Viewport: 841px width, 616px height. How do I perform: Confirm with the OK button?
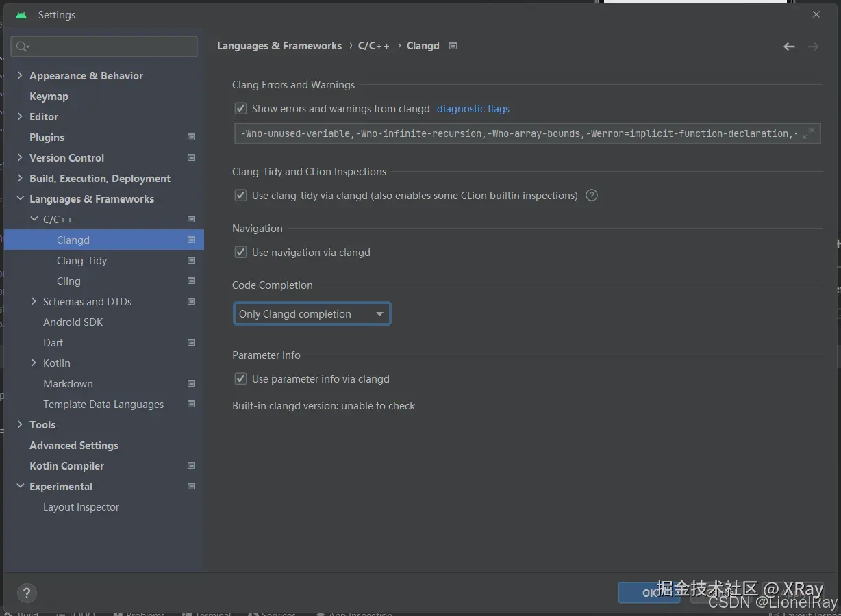pos(649,593)
